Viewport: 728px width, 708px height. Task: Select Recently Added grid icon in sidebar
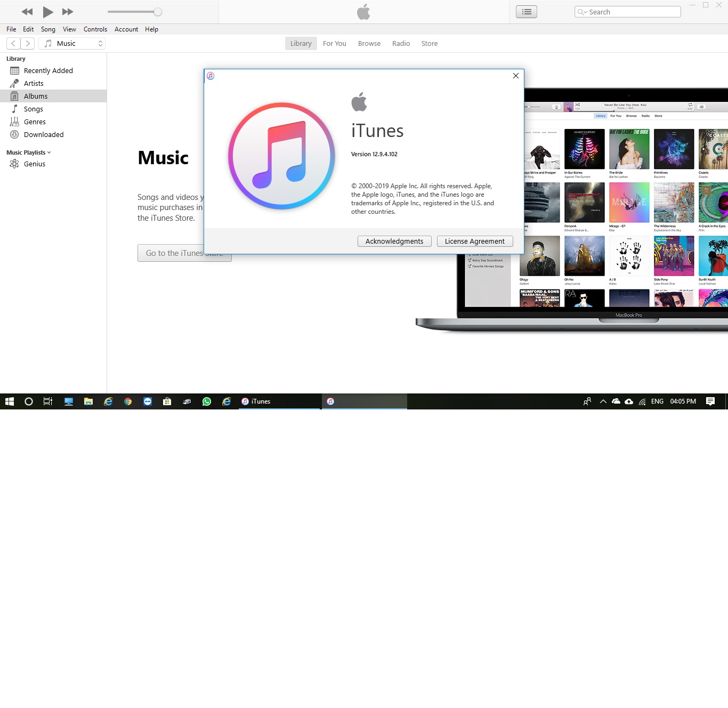tap(14, 71)
